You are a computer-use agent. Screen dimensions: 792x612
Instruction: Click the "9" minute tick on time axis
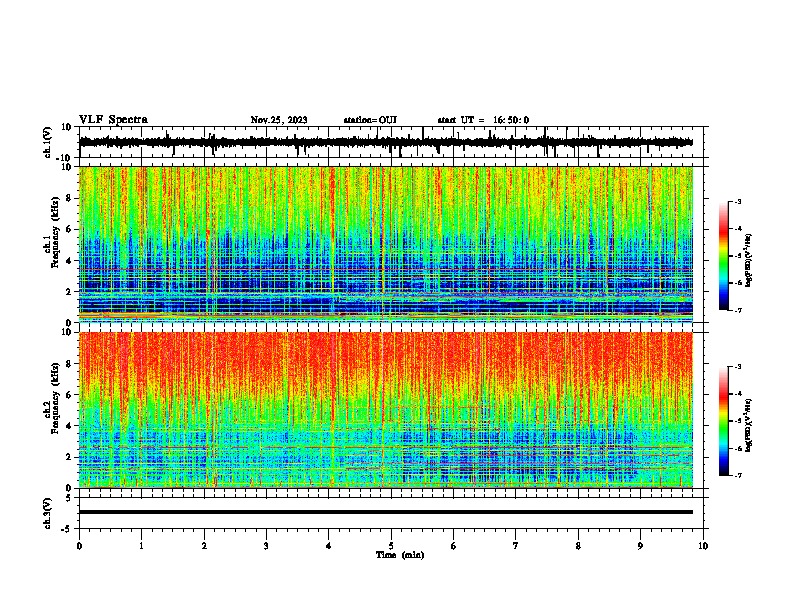point(640,546)
